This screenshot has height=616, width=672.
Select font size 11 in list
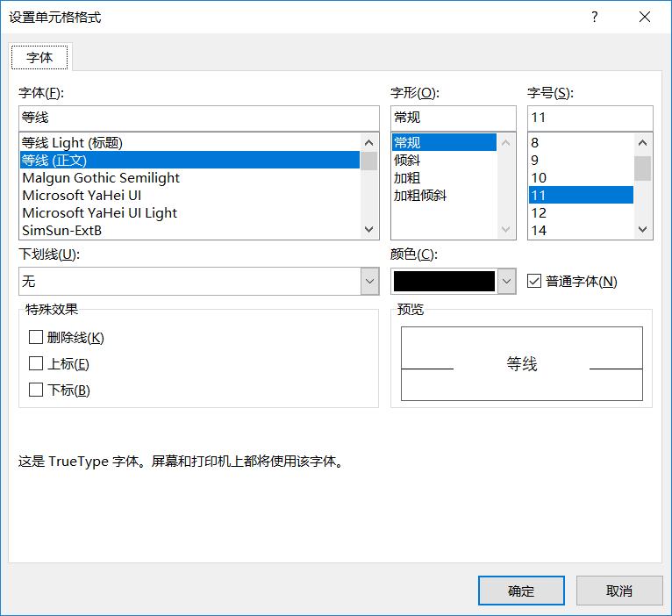click(581, 195)
